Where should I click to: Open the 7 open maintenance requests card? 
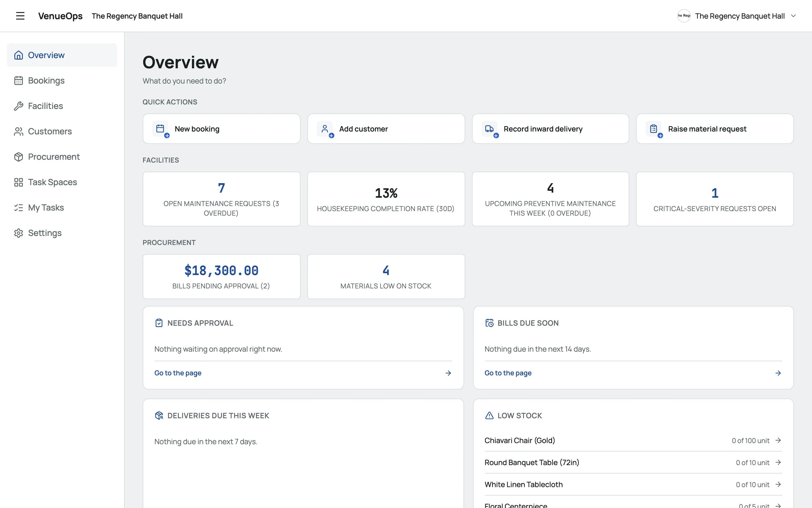pyautogui.click(x=221, y=199)
